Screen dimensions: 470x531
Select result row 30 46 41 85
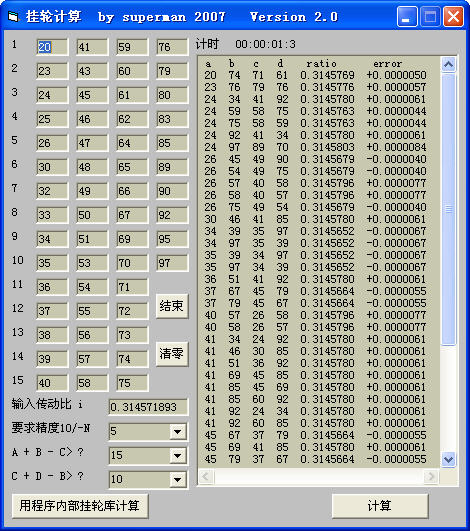315,219
